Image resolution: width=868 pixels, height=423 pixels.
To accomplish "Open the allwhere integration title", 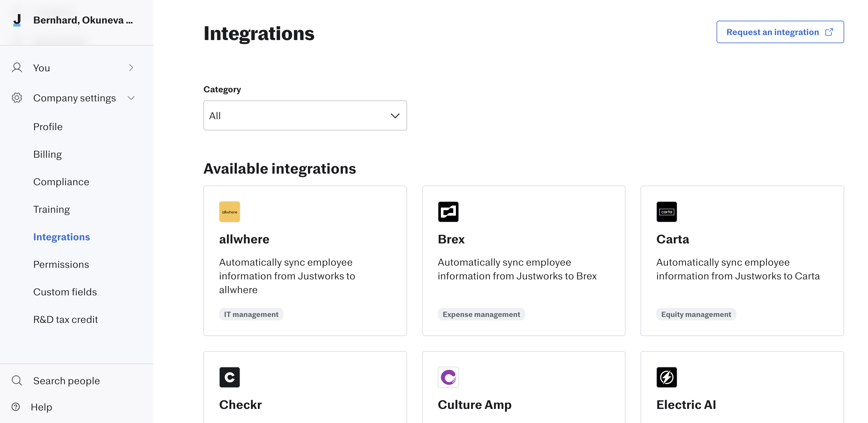I will coord(244,239).
